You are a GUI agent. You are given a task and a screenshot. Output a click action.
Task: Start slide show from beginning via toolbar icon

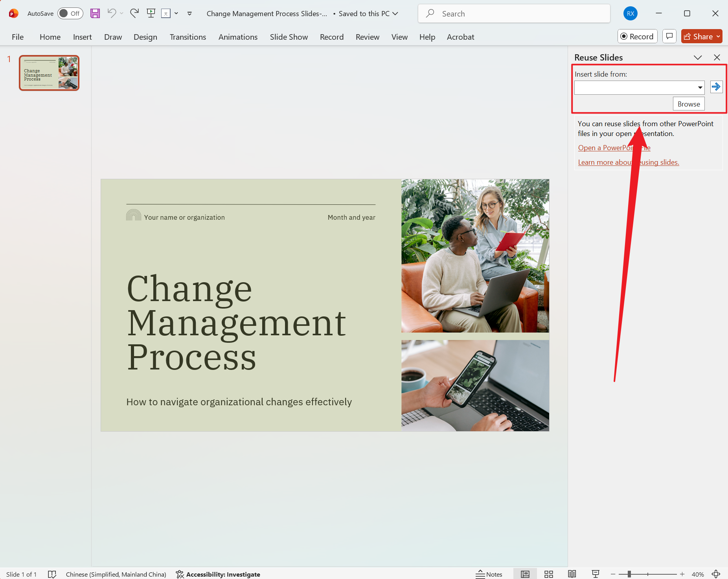[151, 13]
